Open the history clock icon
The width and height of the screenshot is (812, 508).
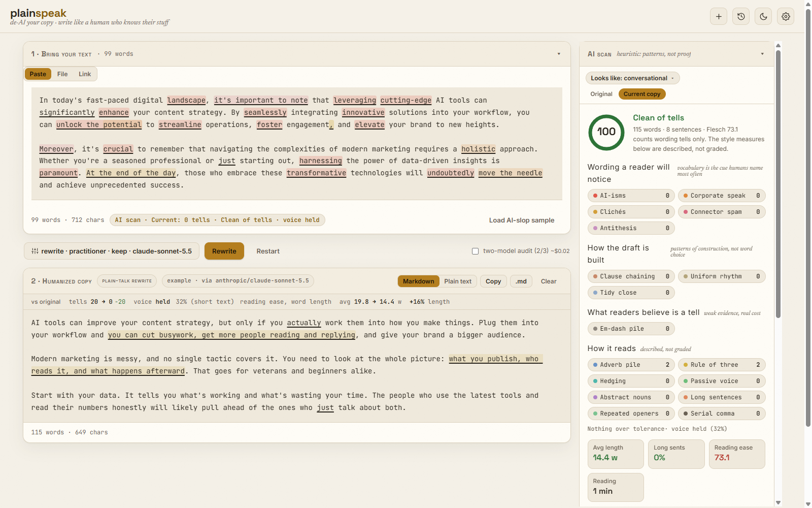click(x=741, y=16)
